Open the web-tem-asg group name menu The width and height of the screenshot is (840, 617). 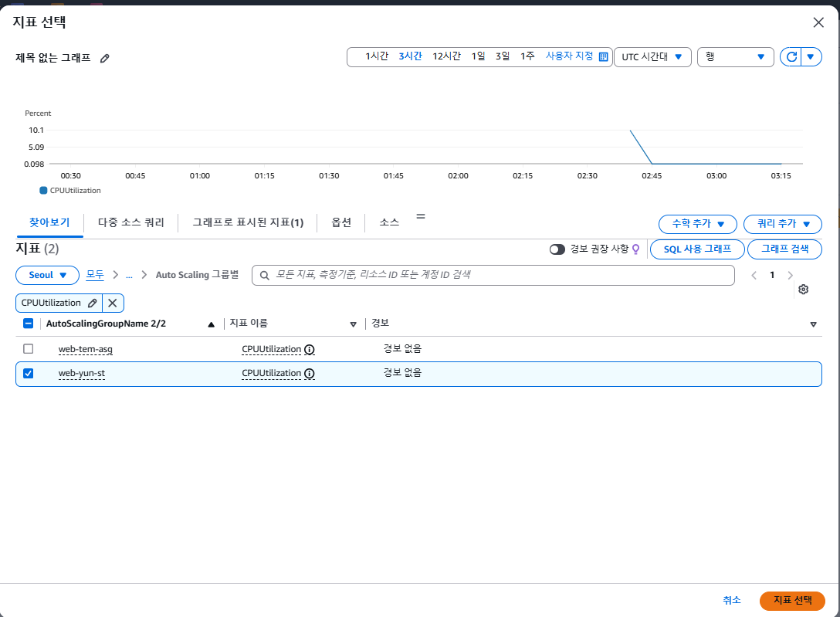(85, 349)
